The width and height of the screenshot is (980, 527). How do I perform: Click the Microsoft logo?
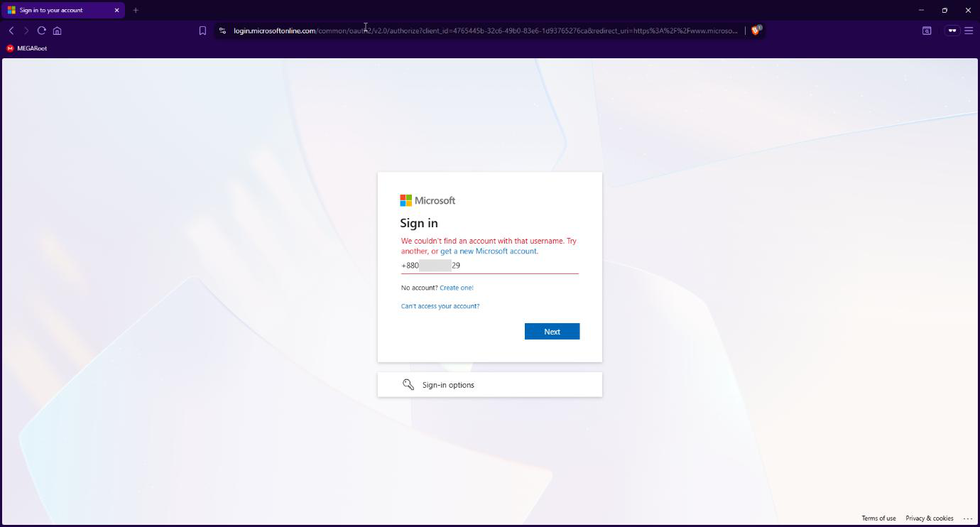point(428,200)
